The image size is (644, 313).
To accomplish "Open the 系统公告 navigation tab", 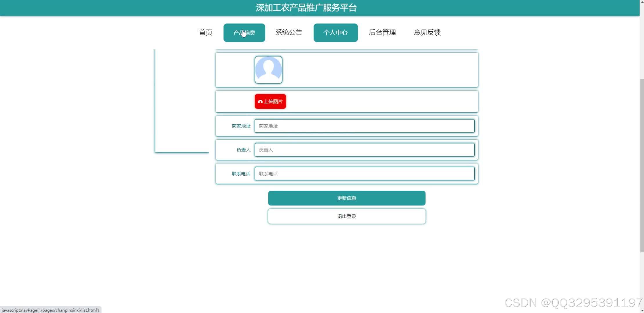I will (x=289, y=32).
